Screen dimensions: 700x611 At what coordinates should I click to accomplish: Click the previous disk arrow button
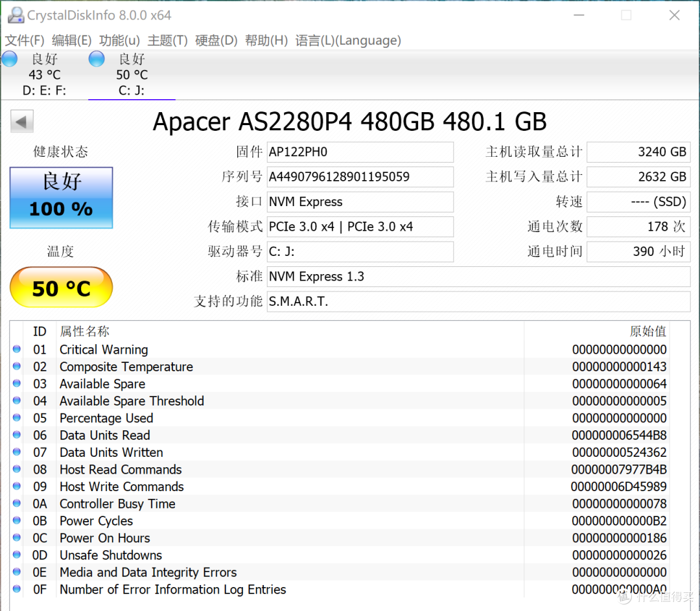tap(22, 121)
